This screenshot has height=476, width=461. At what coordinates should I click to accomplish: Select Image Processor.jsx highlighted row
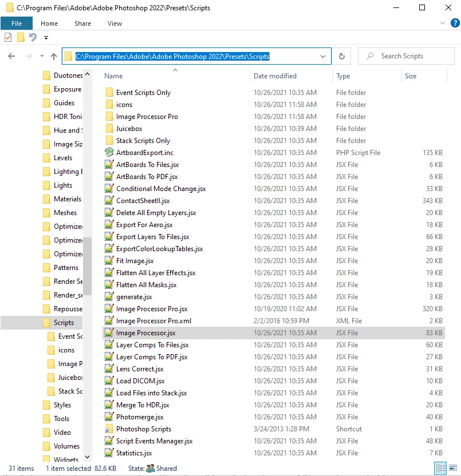pyautogui.click(x=274, y=333)
